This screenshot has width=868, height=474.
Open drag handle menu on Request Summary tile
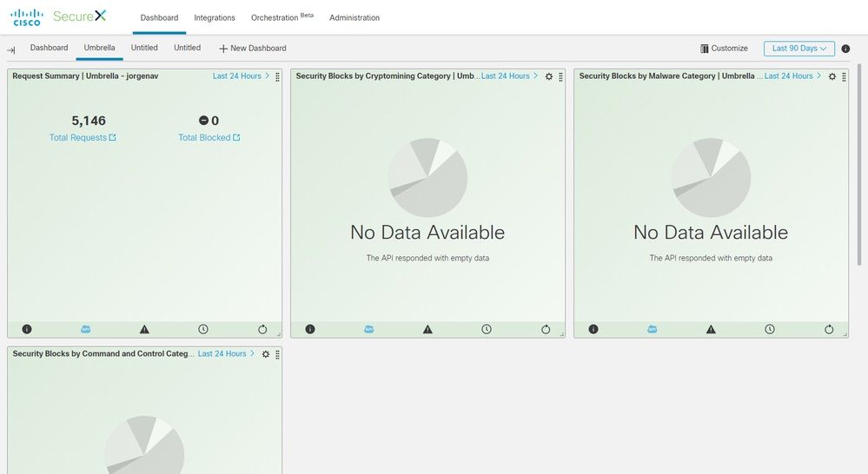[277, 77]
